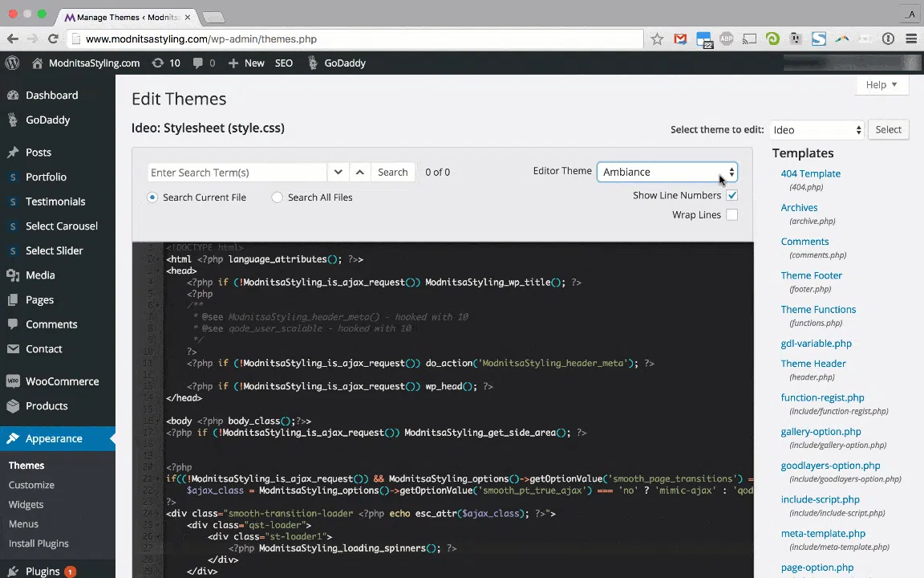
Task: Open the Chrome hamburger menu icon
Action: click(x=911, y=39)
